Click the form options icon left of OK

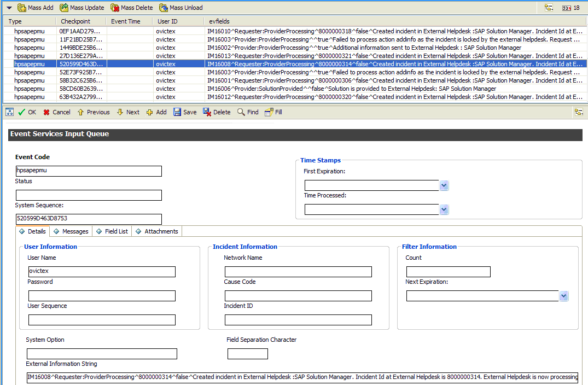point(10,112)
